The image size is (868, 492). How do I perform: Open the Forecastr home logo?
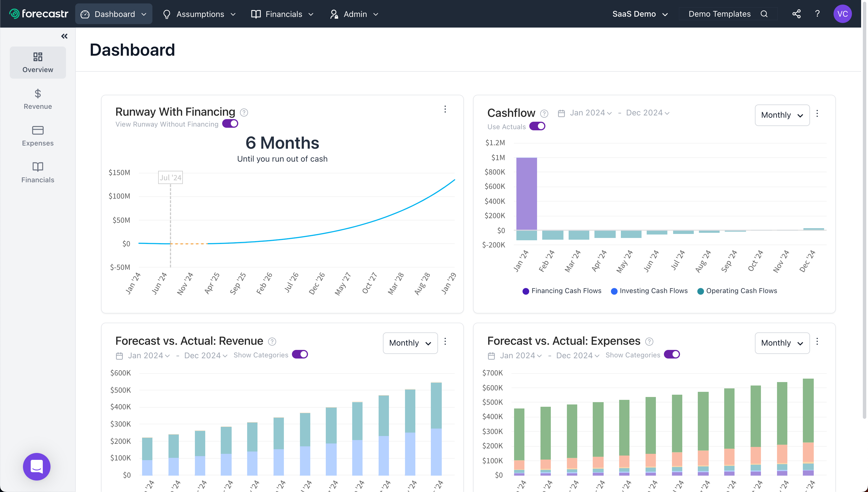pos(38,13)
